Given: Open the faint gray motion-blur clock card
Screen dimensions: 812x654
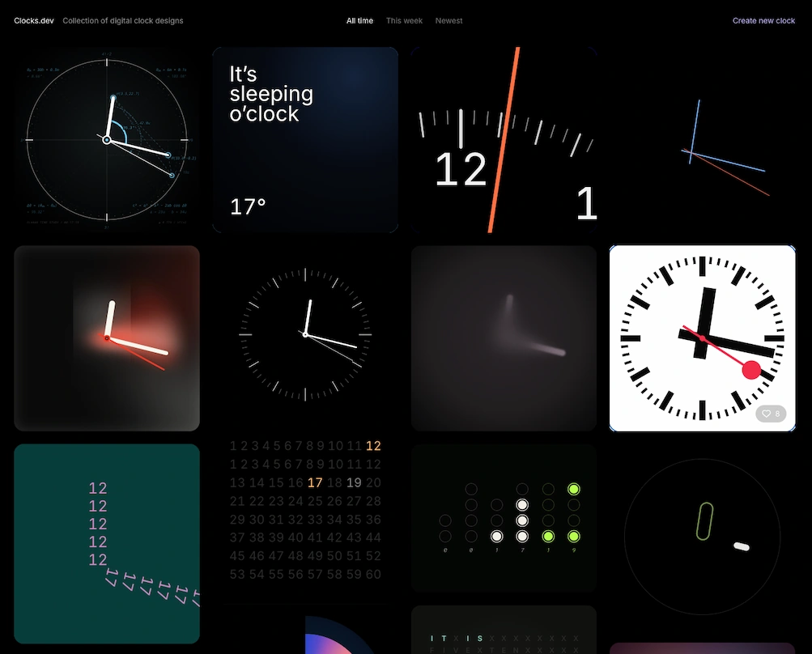Looking at the screenshot, I should (504, 338).
